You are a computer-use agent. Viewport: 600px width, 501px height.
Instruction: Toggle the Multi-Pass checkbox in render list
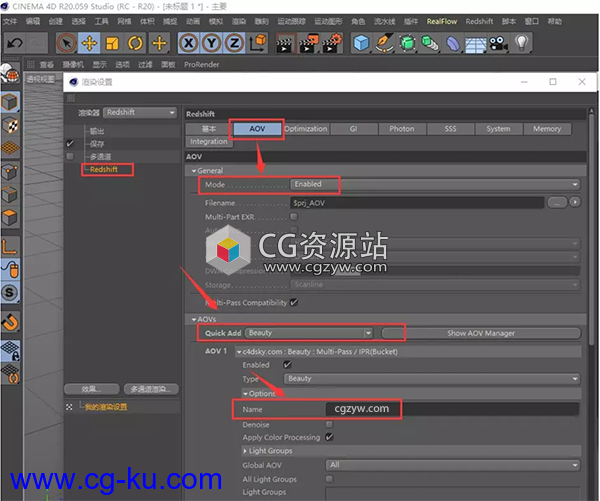[x=70, y=156]
